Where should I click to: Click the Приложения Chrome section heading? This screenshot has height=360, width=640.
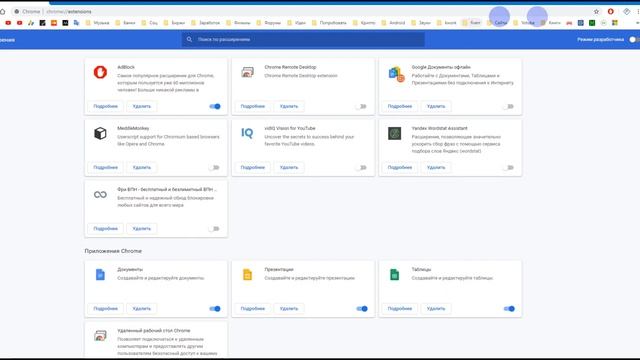click(113, 251)
